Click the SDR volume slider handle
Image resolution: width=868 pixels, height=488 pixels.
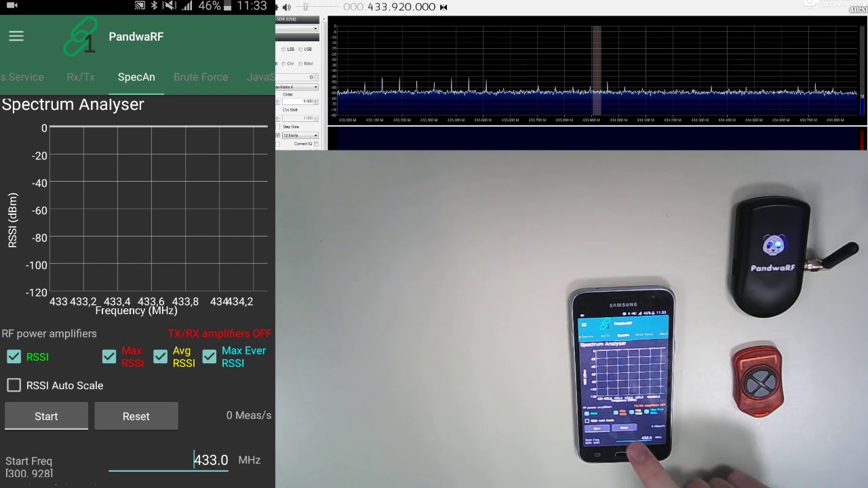click(306, 6)
